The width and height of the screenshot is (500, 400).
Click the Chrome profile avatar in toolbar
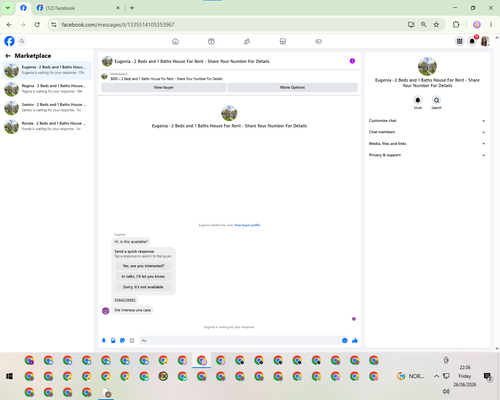click(x=477, y=25)
